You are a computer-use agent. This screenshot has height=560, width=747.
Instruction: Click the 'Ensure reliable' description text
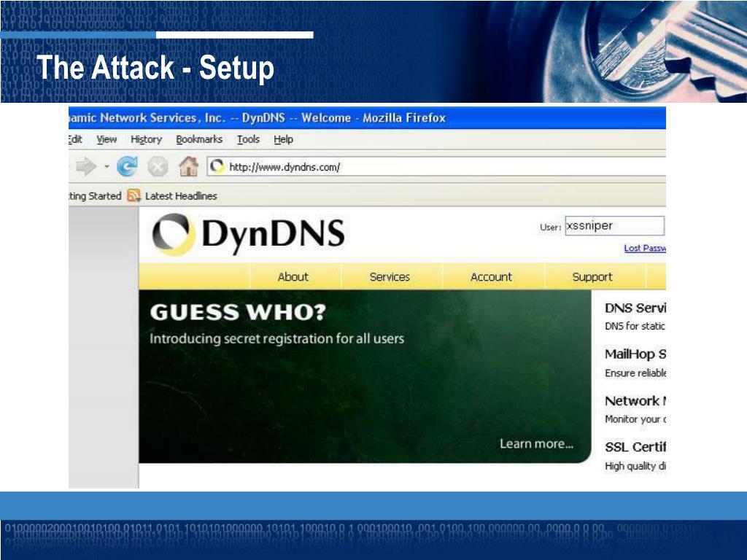coord(635,373)
